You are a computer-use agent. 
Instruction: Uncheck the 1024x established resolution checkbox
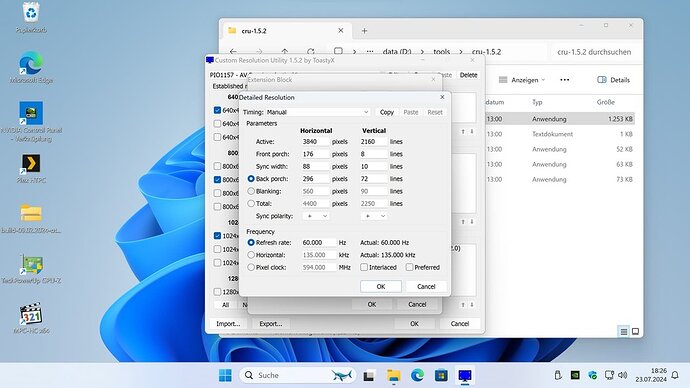(x=217, y=236)
